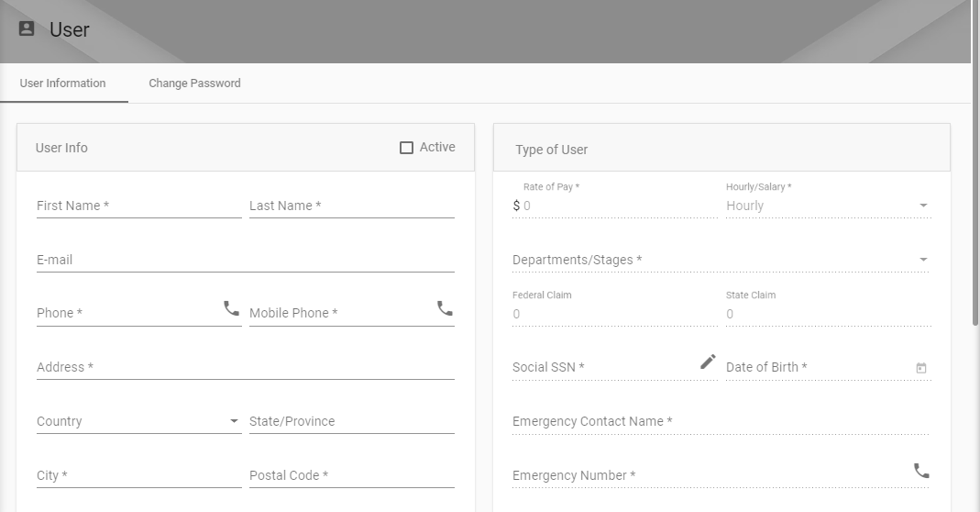Click the phone icon beside Mobile Phone field
The image size is (980, 512).
point(445,308)
